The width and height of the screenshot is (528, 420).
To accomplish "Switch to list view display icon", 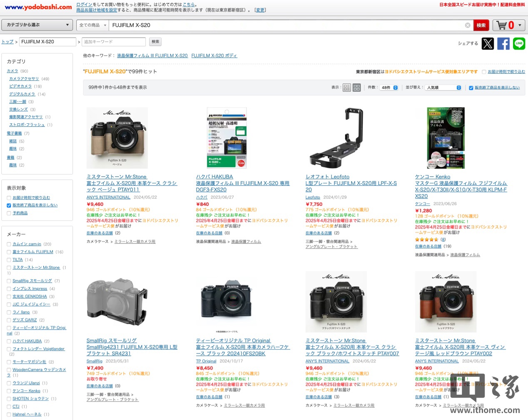I will tap(347, 87).
